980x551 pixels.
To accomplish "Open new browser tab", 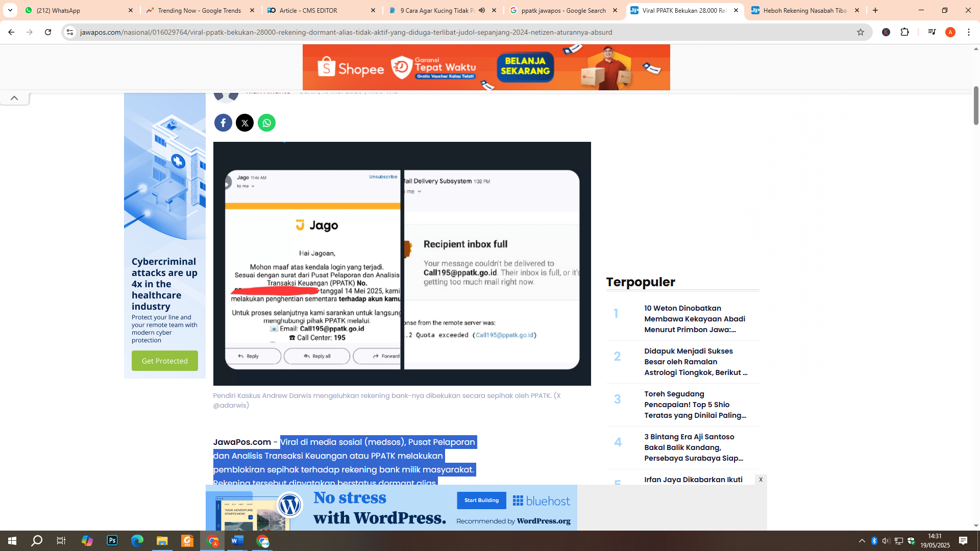I will pyautogui.click(x=875, y=10).
